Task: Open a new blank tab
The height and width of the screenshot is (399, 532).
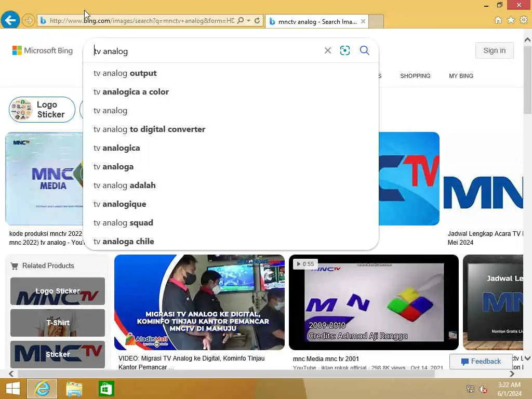Action: [376, 21]
